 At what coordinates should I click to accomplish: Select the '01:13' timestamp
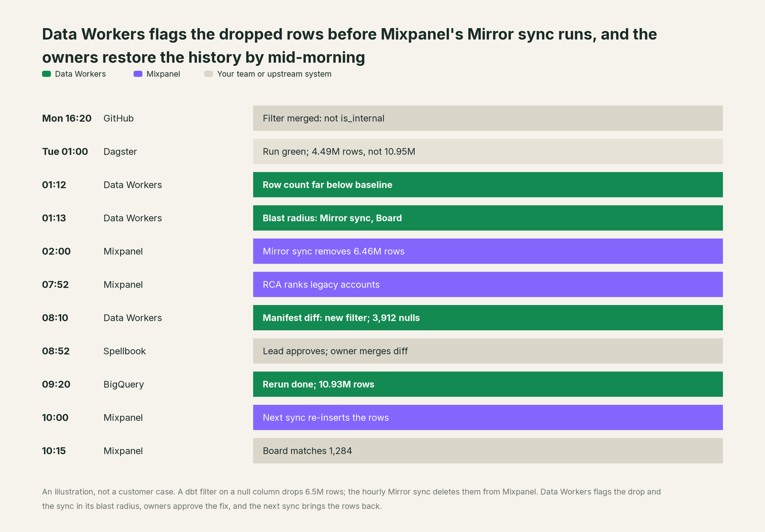coord(54,218)
